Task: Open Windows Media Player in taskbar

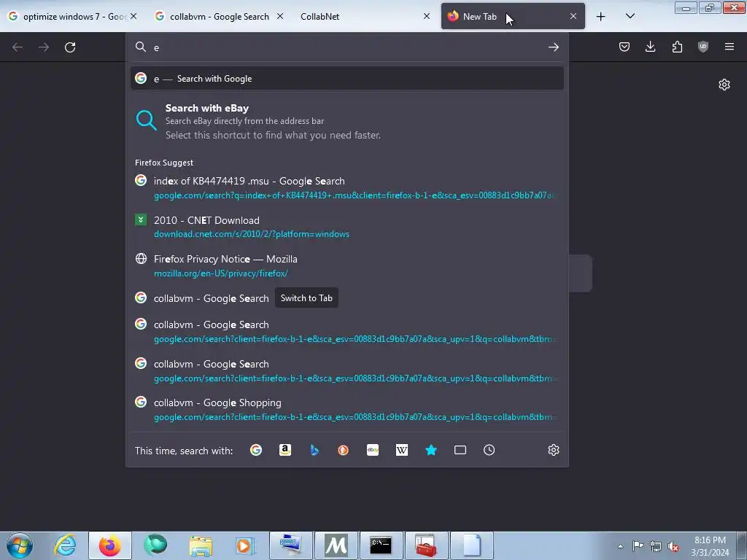Action: pos(245,545)
